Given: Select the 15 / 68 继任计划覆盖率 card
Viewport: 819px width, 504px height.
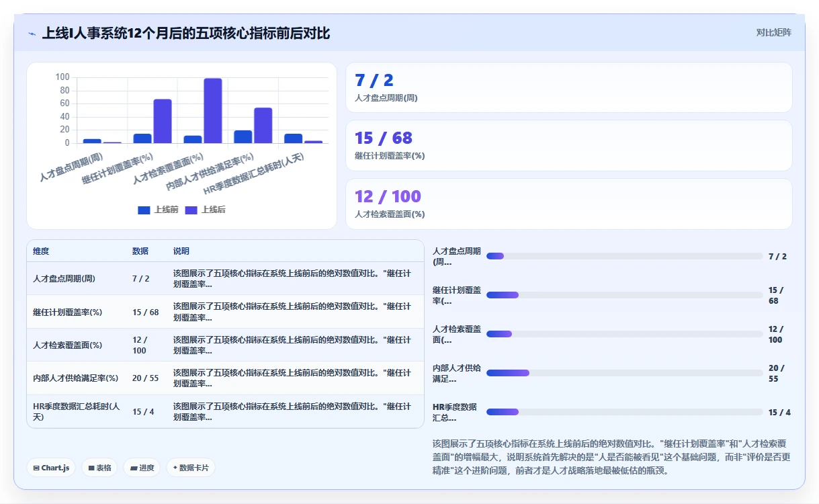Looking at the screenshot, I should [x=568, y=145].
